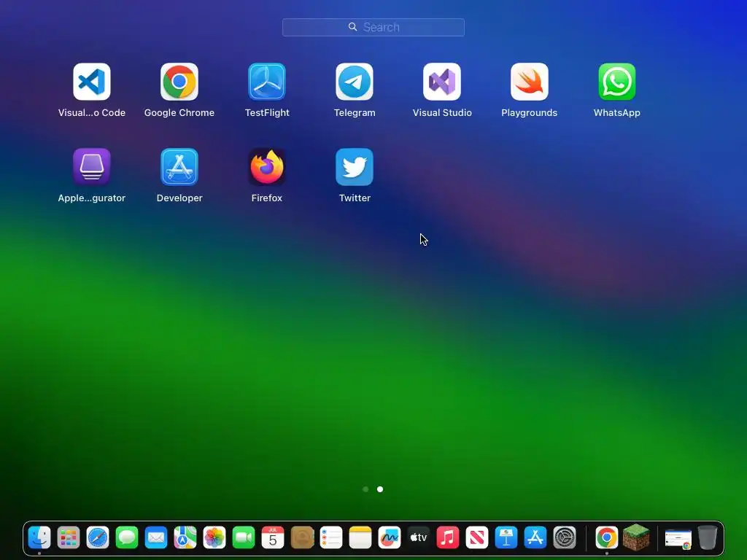Open Freeform from the Dock

390,537
